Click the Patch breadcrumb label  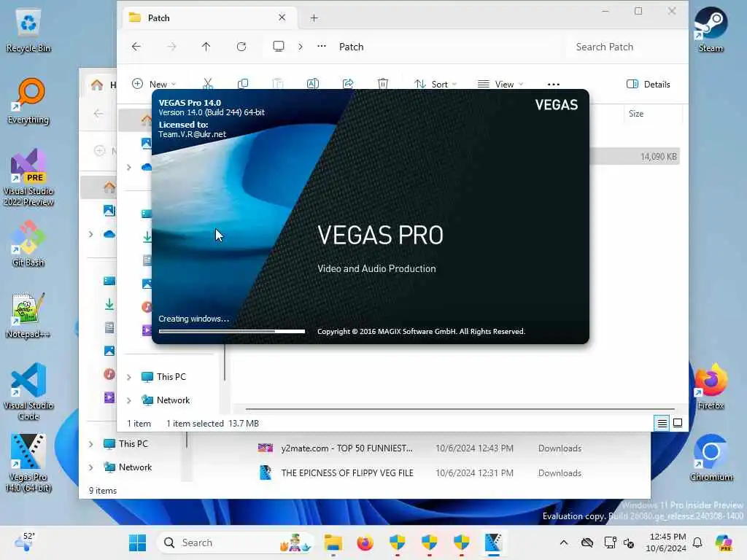351,47
